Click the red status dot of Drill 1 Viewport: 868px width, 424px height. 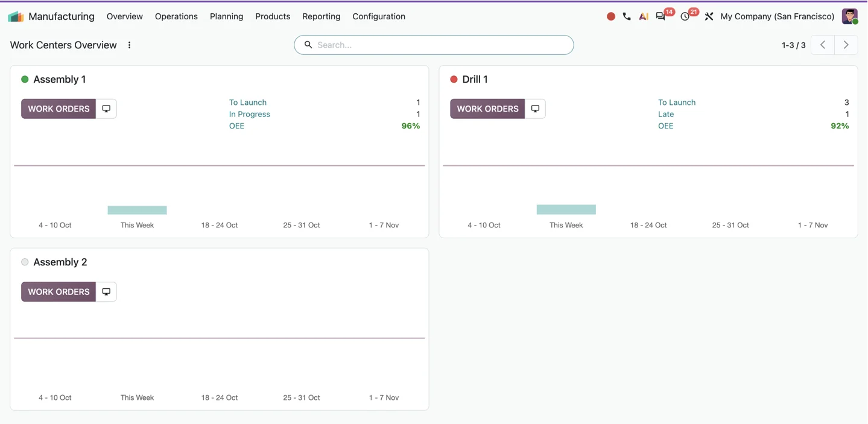point(454,79)
